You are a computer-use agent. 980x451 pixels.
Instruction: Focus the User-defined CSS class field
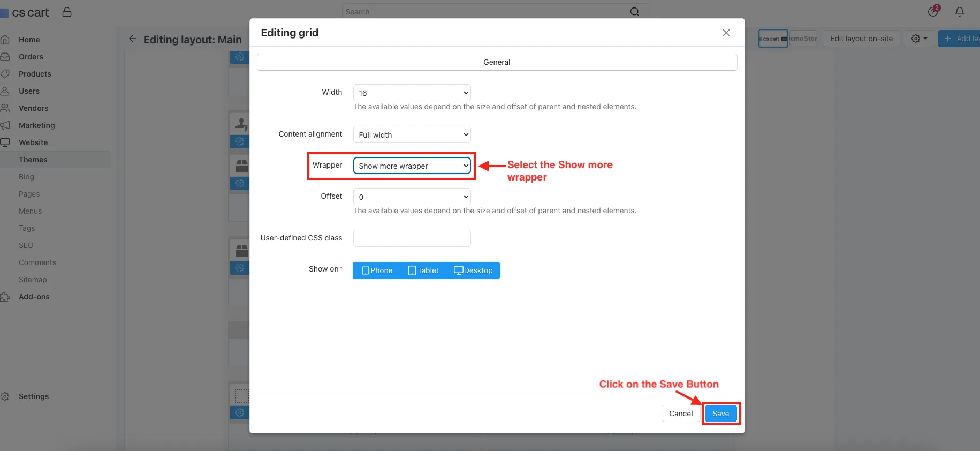pyautogui.click(x=412, y=238)
